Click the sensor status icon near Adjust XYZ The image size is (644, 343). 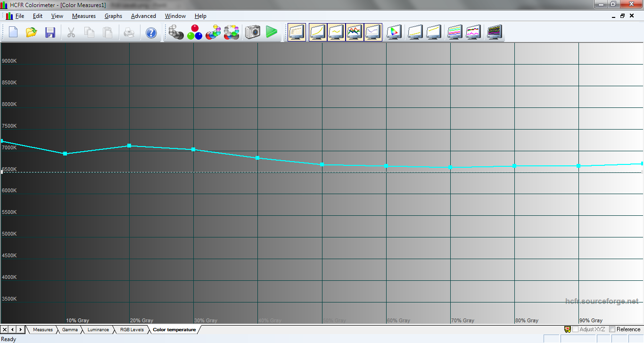pos(568,329)
